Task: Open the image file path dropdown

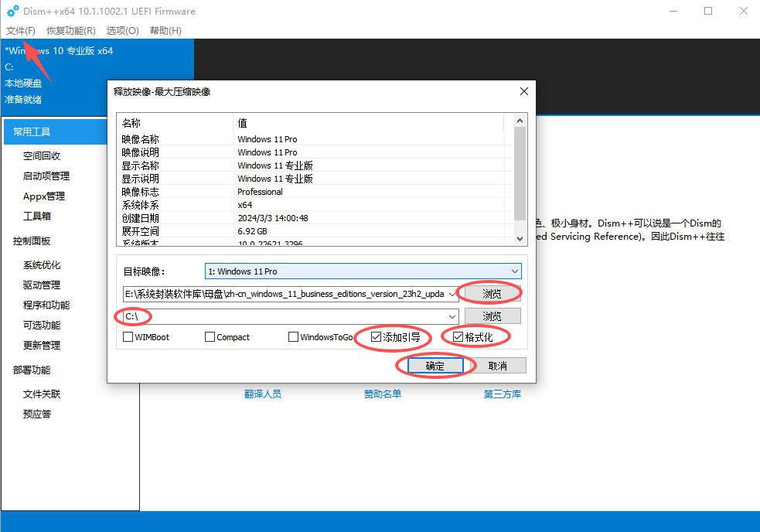Action: [x=452, y=294]
